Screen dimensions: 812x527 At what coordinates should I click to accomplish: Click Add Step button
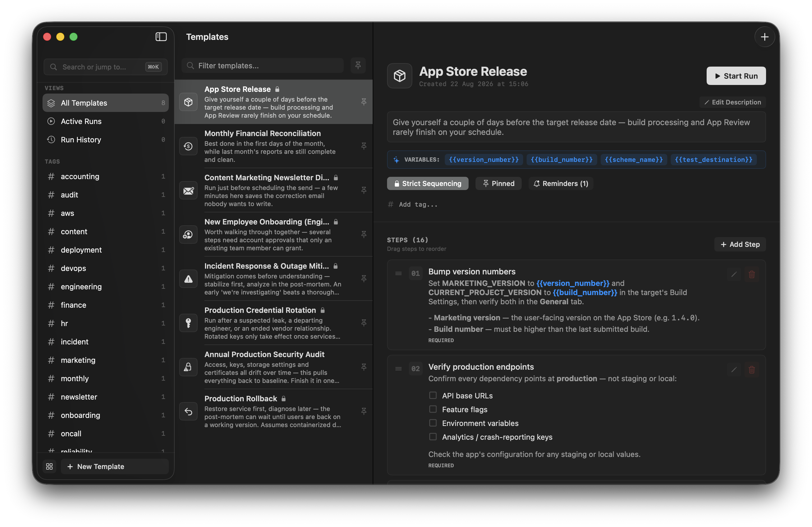[x=740, y=244]
